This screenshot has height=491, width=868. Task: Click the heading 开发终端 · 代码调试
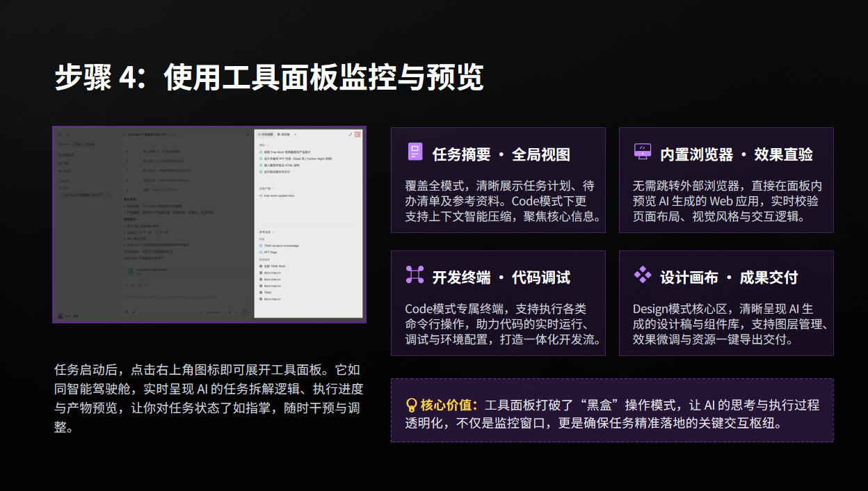pyautogui.click(x=501, y=277)
